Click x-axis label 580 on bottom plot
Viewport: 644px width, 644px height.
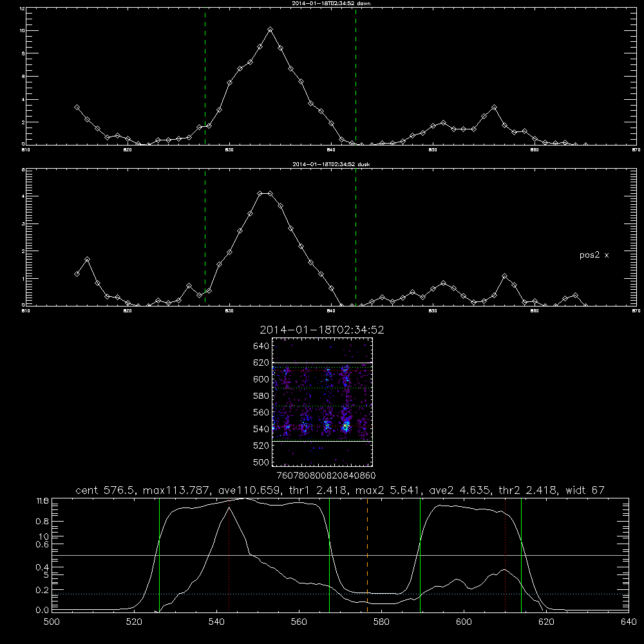[381, 622]
